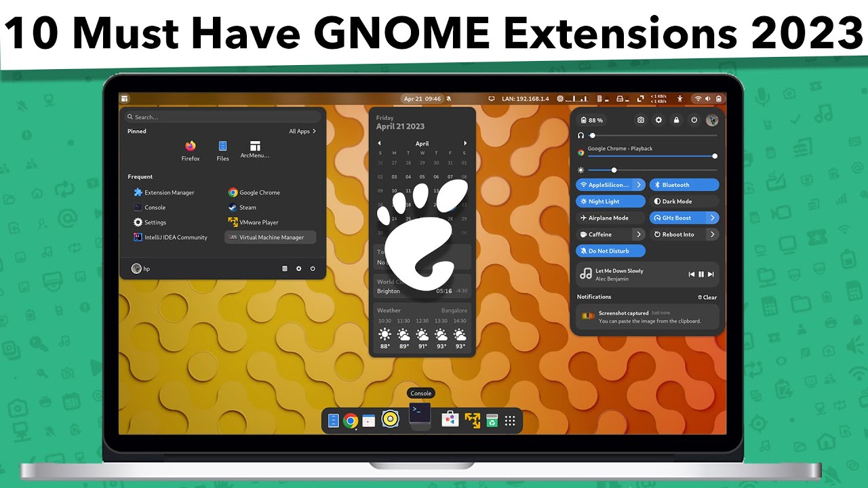Select April 03 in the calendar
This screenshot has height=488, width=868.
pos(394,177)
